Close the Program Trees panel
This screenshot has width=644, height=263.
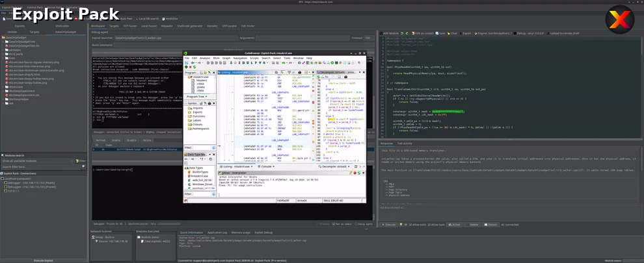pyautogui.click(x=214, y=73)
